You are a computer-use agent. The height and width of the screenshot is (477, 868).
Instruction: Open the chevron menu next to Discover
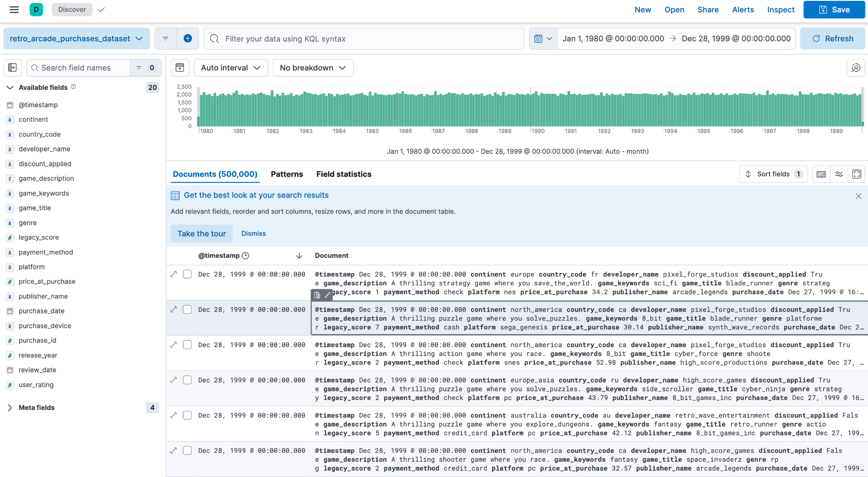point(101,9)
